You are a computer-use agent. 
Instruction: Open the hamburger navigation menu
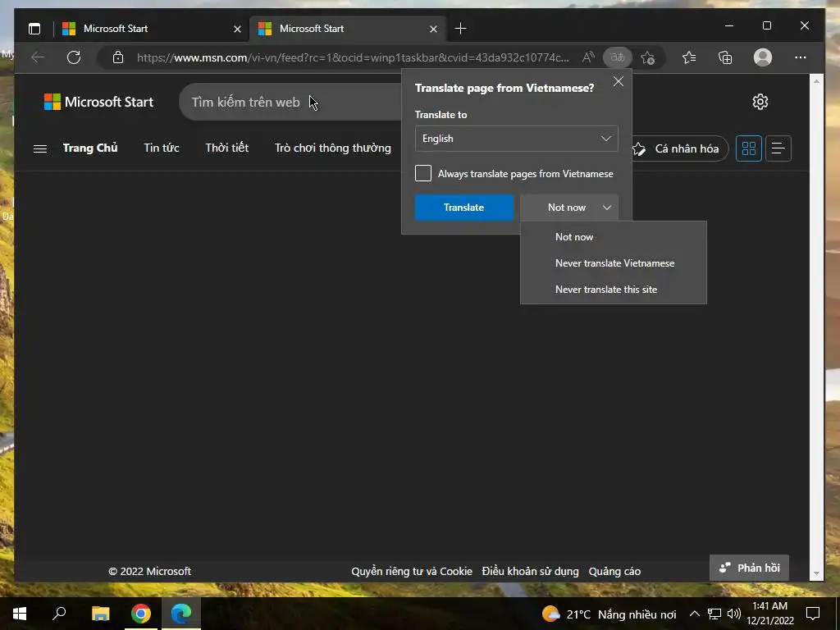click(x=40, y=148)
